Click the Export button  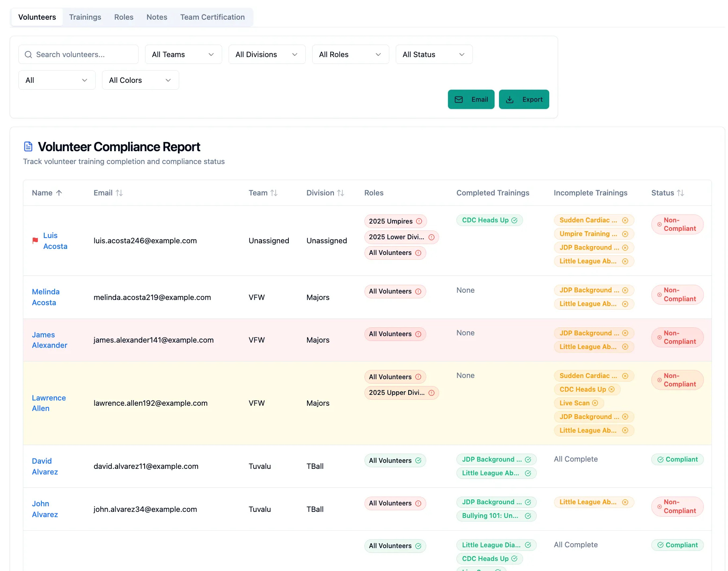point(524,99)
